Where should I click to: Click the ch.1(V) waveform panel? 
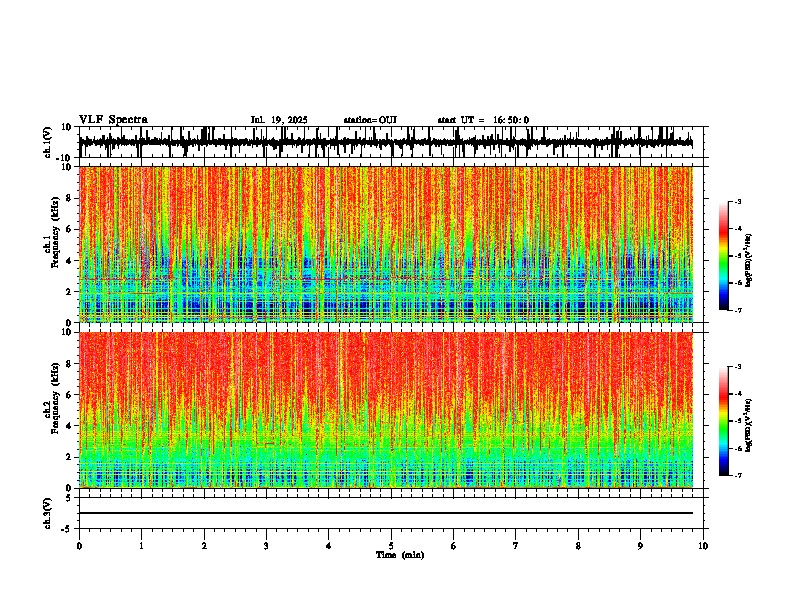(393, 142)
